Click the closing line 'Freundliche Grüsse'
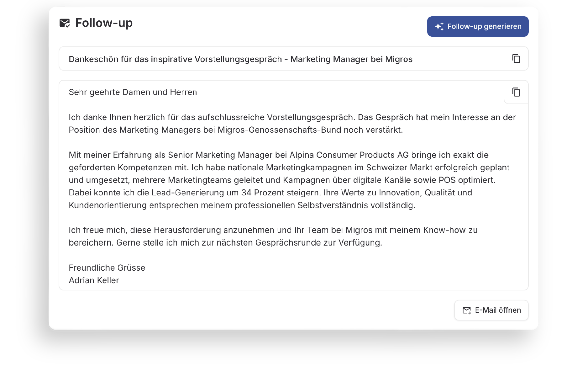 [107, 268]
